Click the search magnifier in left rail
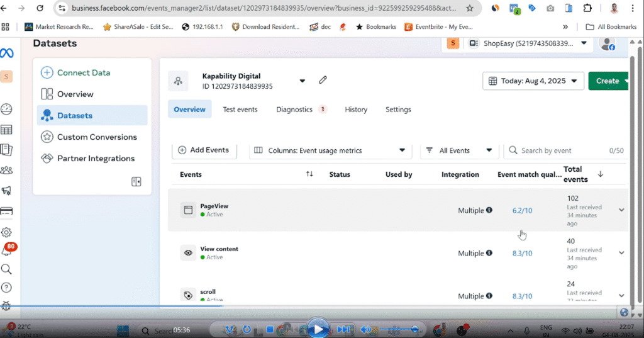 coord(7,269)
